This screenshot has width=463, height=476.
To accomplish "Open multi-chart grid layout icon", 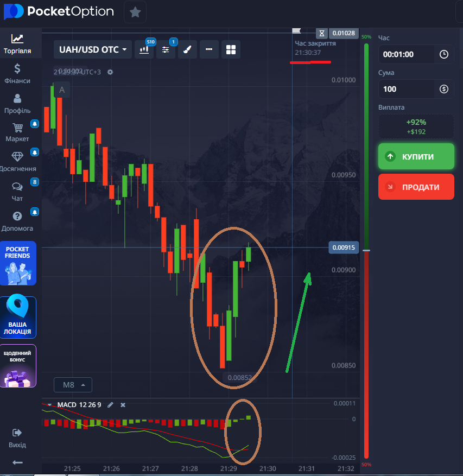I will (x=231, y=49).
